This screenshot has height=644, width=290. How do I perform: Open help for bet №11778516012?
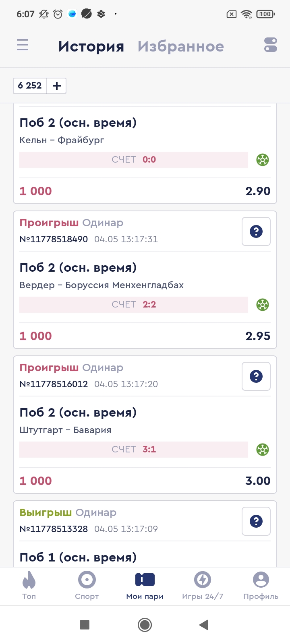pos(256,376)
